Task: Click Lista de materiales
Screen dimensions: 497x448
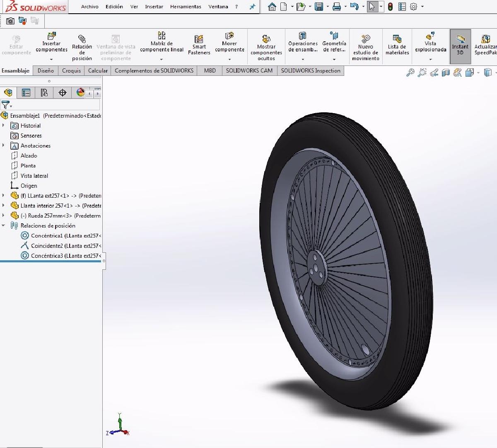Action: pos(397,44)
